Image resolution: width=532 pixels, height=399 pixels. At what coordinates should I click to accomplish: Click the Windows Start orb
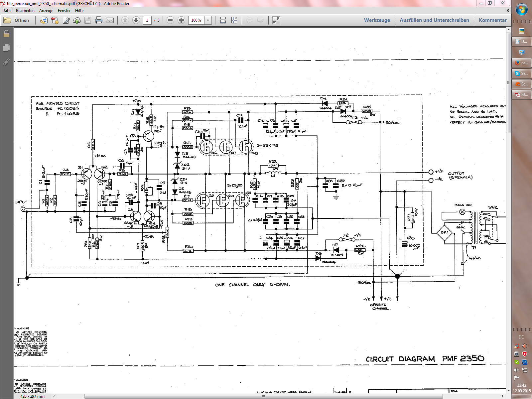522,10
